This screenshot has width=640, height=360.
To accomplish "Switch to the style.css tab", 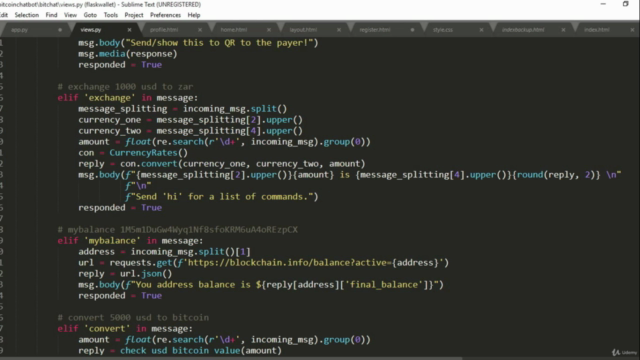I will click(443, 30).
